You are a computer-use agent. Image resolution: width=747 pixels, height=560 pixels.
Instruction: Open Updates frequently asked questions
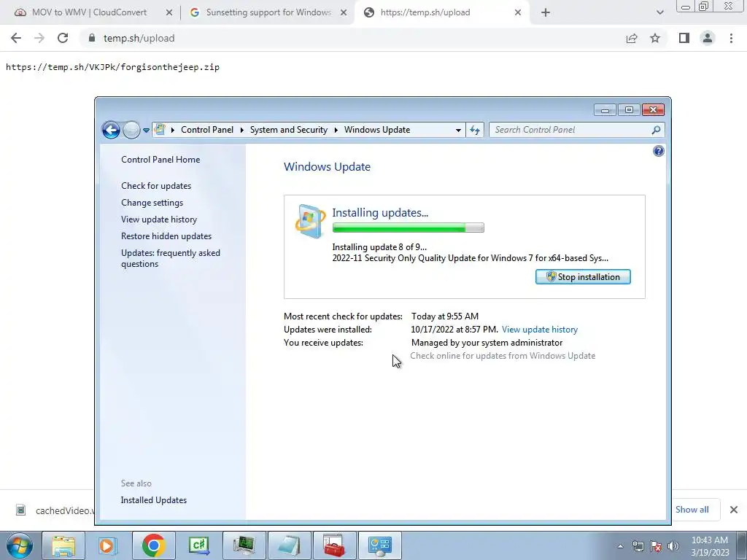coord(171,258)
